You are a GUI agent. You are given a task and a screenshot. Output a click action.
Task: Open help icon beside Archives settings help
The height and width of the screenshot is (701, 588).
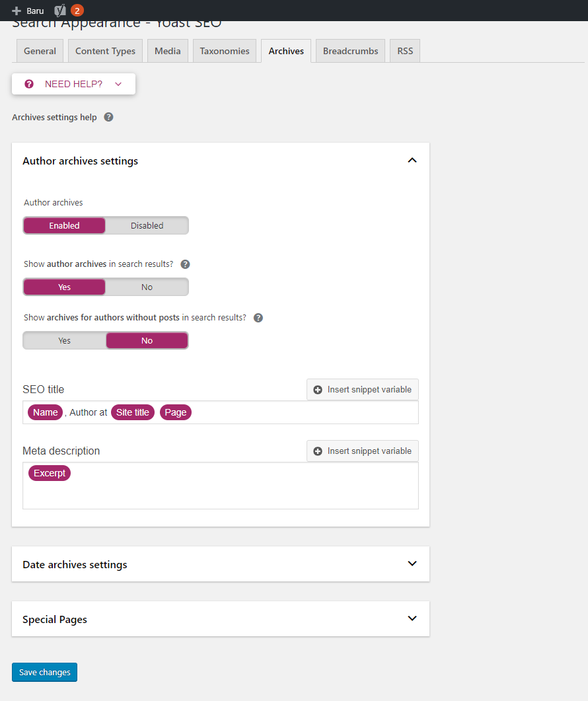click(108, 117)
